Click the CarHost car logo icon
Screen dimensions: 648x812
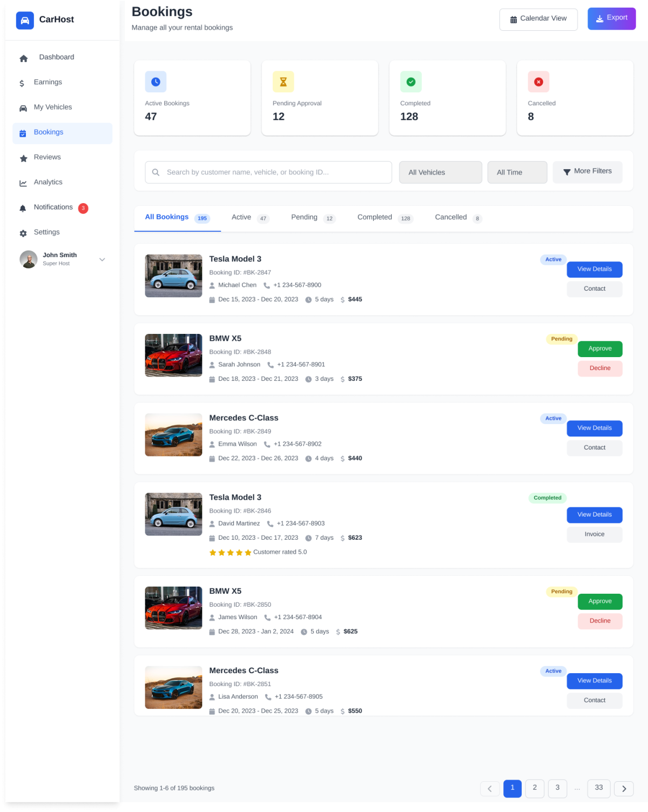(25, 21)
